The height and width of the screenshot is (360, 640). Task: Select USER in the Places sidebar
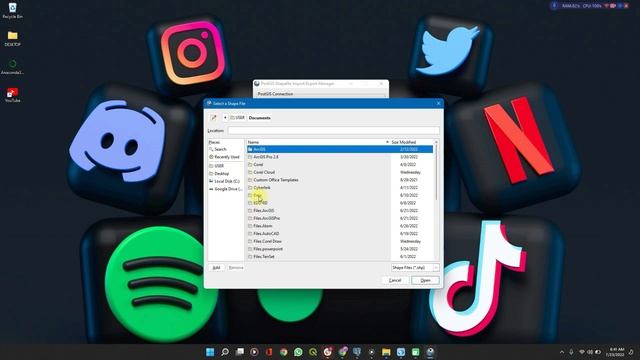226,166
